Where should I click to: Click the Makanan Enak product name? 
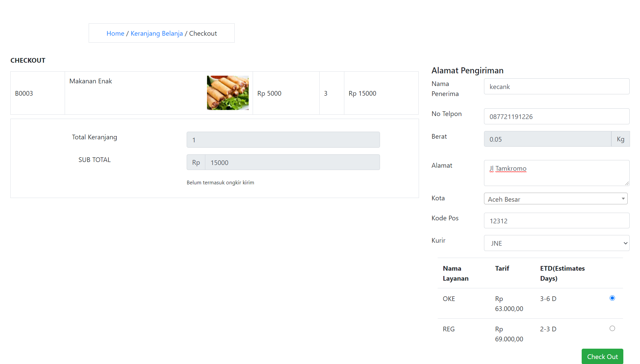point(91,81)
